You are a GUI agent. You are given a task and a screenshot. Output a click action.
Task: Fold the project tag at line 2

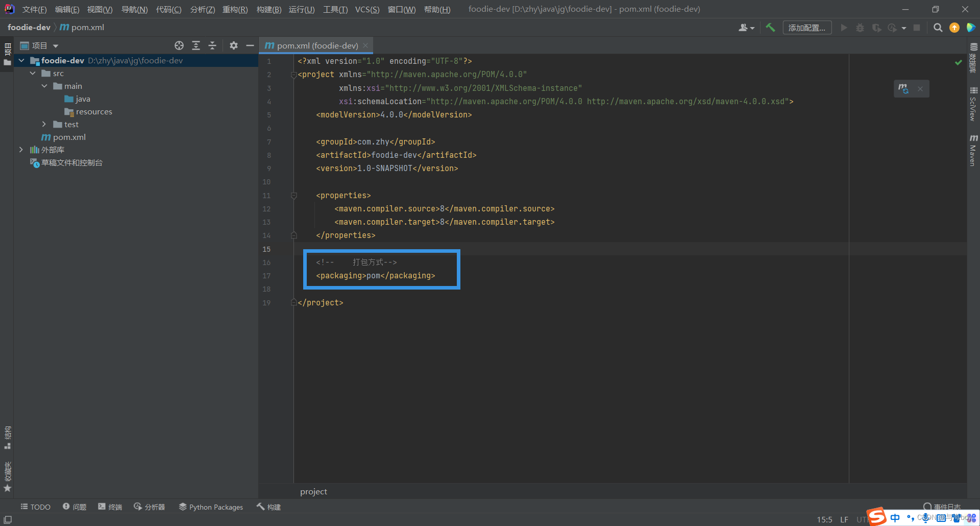click(294, 75)
